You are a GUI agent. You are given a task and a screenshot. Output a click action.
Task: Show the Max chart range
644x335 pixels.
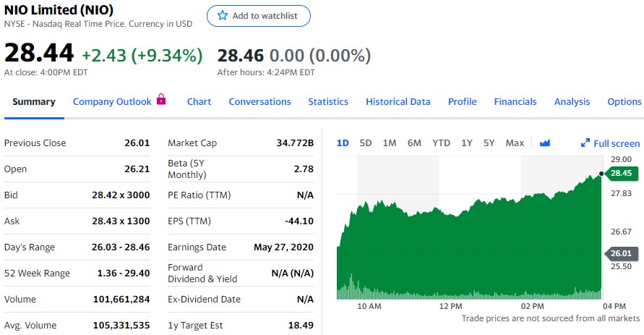coord(515,143)
